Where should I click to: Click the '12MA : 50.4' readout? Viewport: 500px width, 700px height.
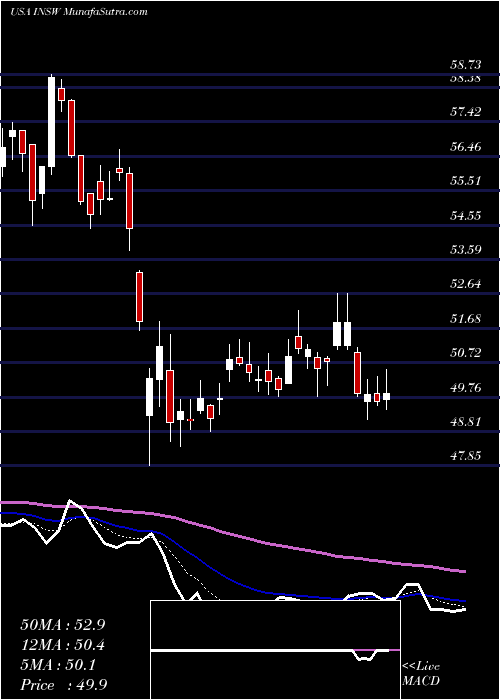point(62,645)
